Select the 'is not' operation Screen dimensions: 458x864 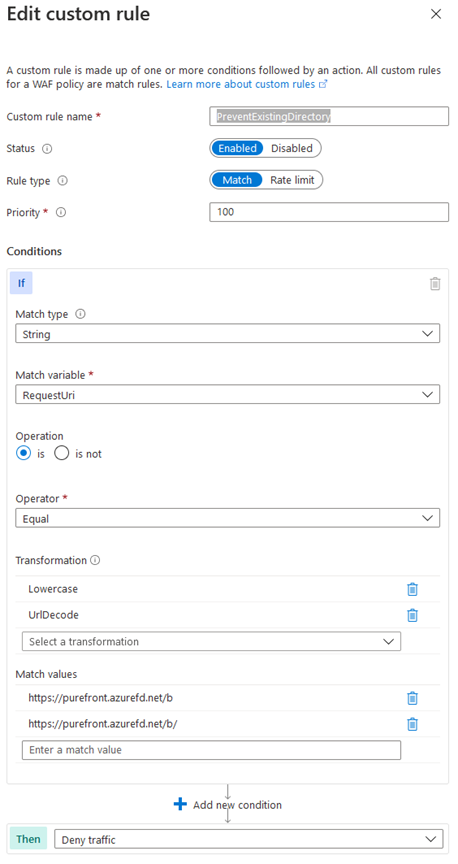62,454
